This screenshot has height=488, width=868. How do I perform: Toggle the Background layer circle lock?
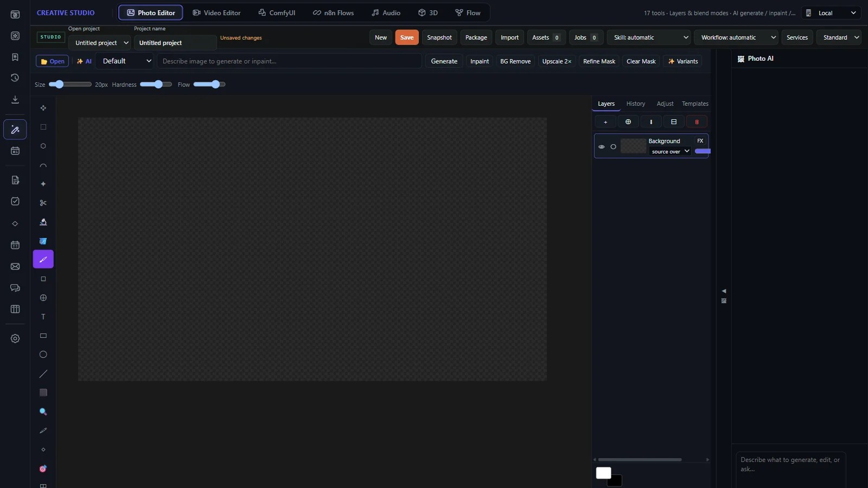(x=614, y=146)
